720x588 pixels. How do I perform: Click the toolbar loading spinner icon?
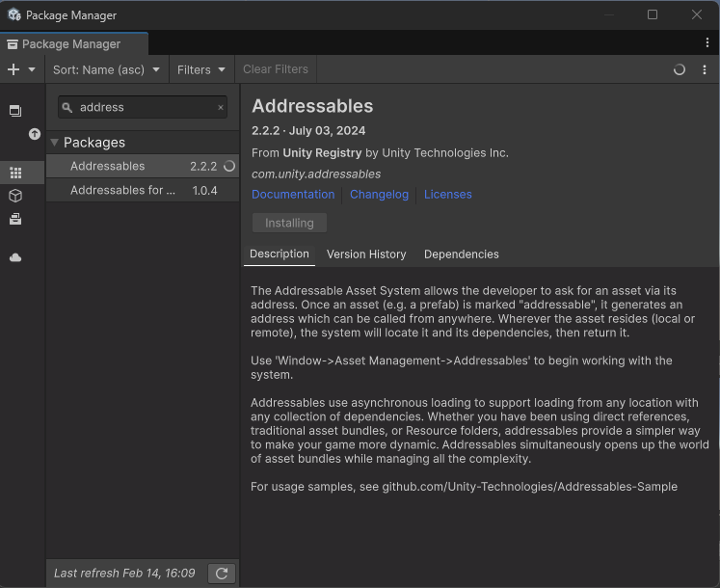[680, 69]
